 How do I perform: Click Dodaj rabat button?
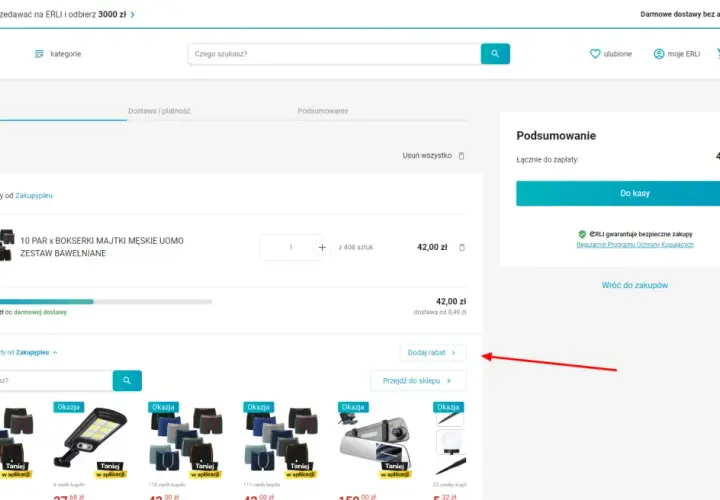(x=433, y=353)
